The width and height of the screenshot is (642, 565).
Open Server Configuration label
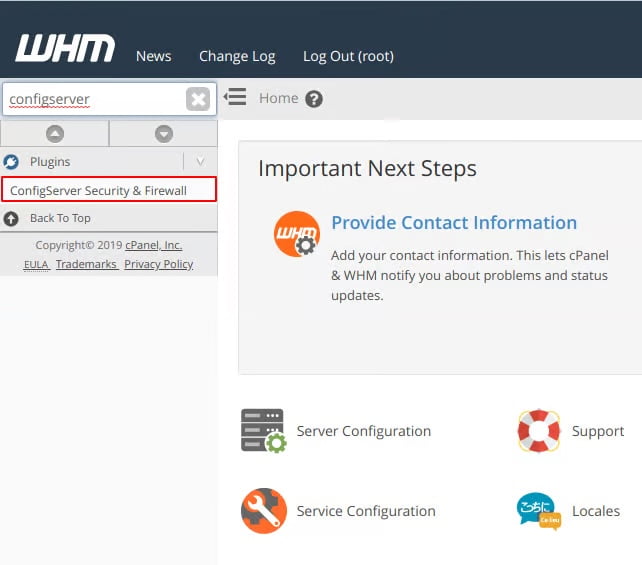pyautogui.click(x=364, y=431)
